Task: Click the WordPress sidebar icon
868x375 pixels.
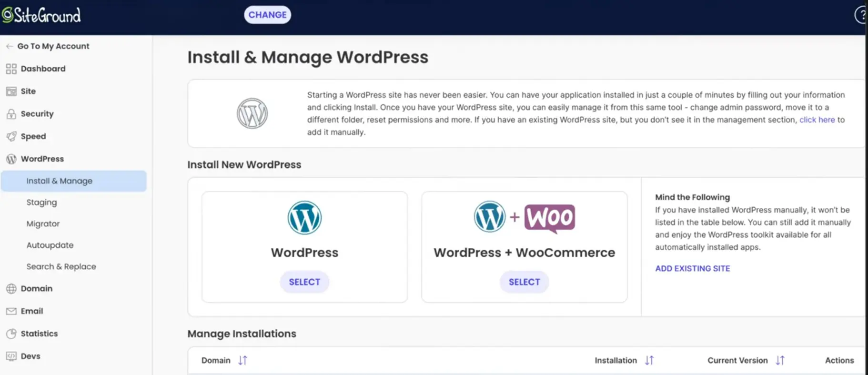Action: (x=11, y=159)
